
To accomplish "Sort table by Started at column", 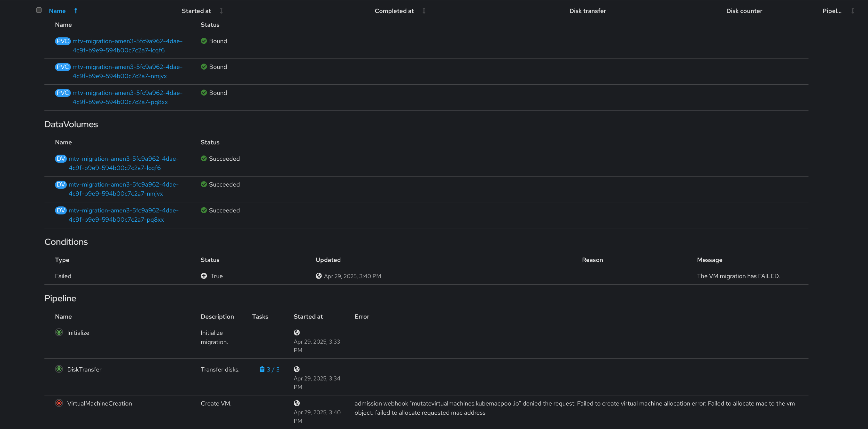I will click(x=197, y=11).
